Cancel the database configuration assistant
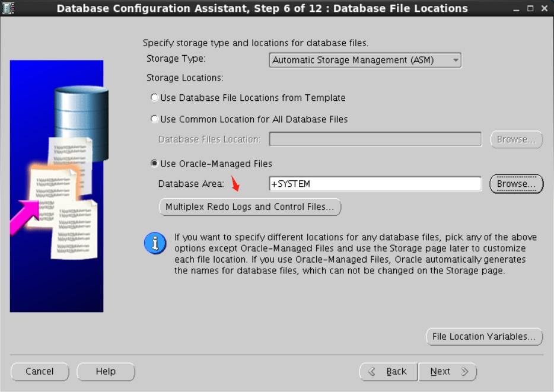This screenshot has width=554, height=392. tap(40, 372)
